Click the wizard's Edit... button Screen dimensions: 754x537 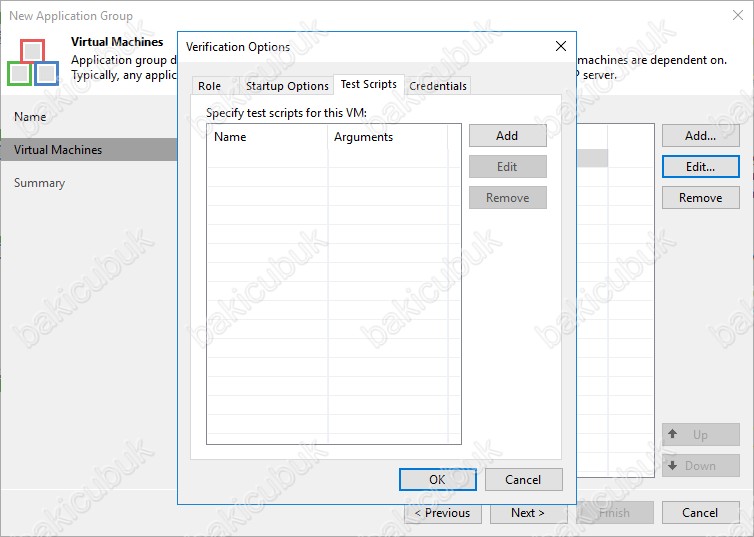(701, 166)
